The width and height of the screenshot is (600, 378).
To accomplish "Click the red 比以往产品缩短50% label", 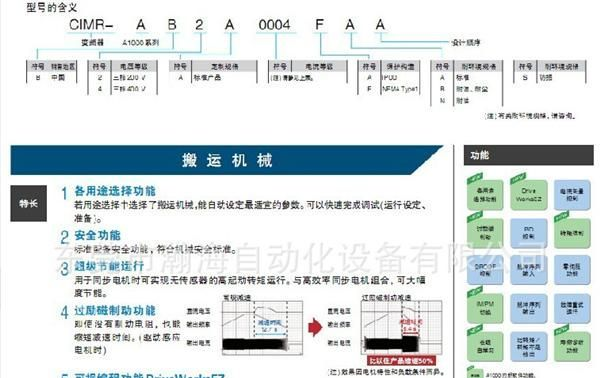I will click(x=401, y=361).
